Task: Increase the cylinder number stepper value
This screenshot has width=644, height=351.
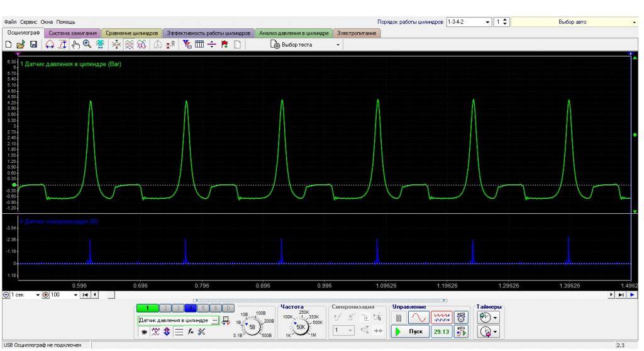Action: pyautogui.click(x=505, y=19)
